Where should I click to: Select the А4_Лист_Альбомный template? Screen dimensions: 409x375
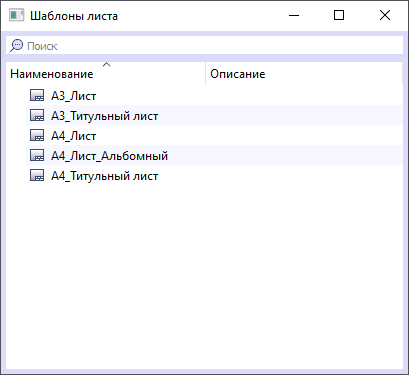coord(214,155)
